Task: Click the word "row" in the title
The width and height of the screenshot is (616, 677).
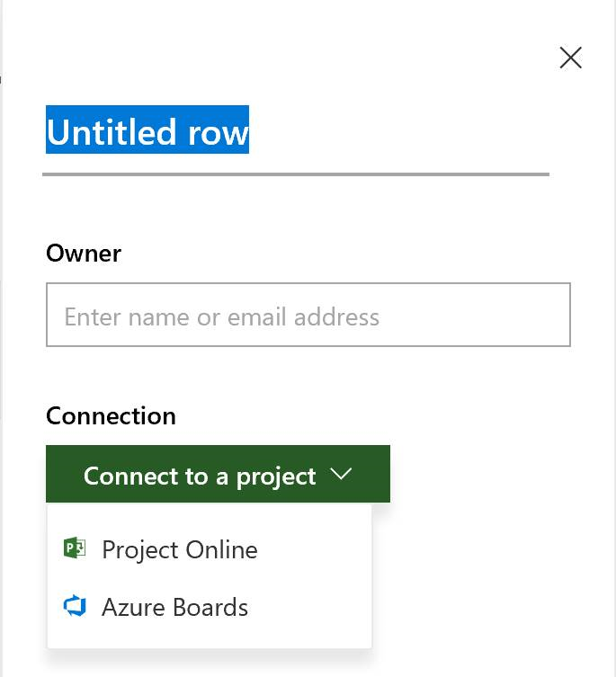Action: (218, 132)
